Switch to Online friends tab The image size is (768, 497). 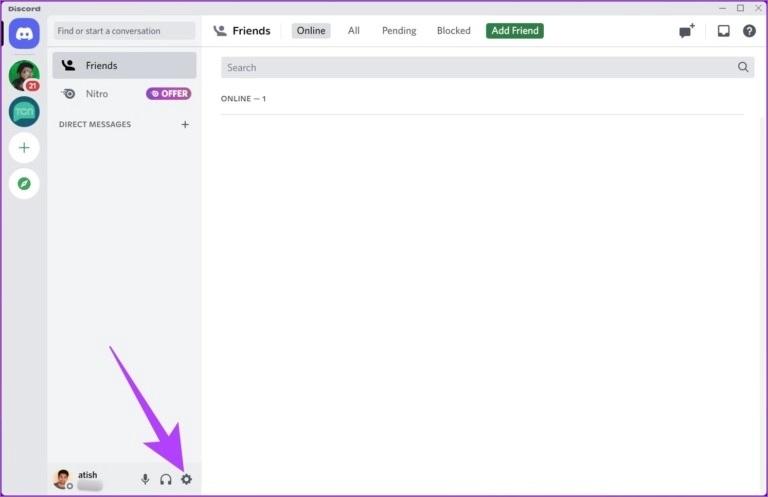[311, 31]
